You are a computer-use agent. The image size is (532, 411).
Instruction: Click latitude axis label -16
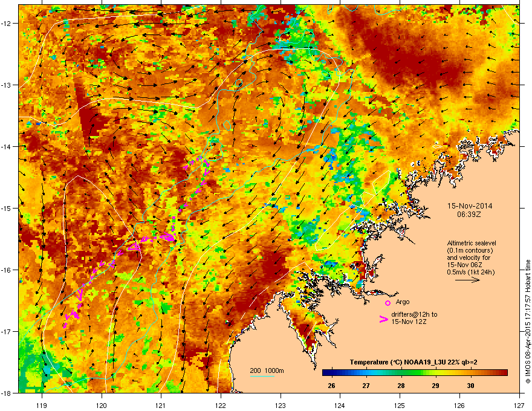6,270
